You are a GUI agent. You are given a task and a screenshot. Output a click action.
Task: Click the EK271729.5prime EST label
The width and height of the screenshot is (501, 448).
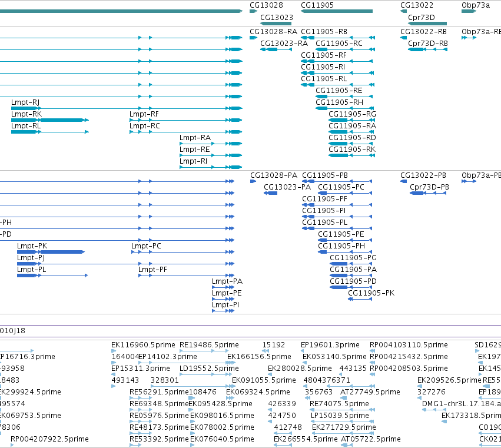(x=344, y=427)
